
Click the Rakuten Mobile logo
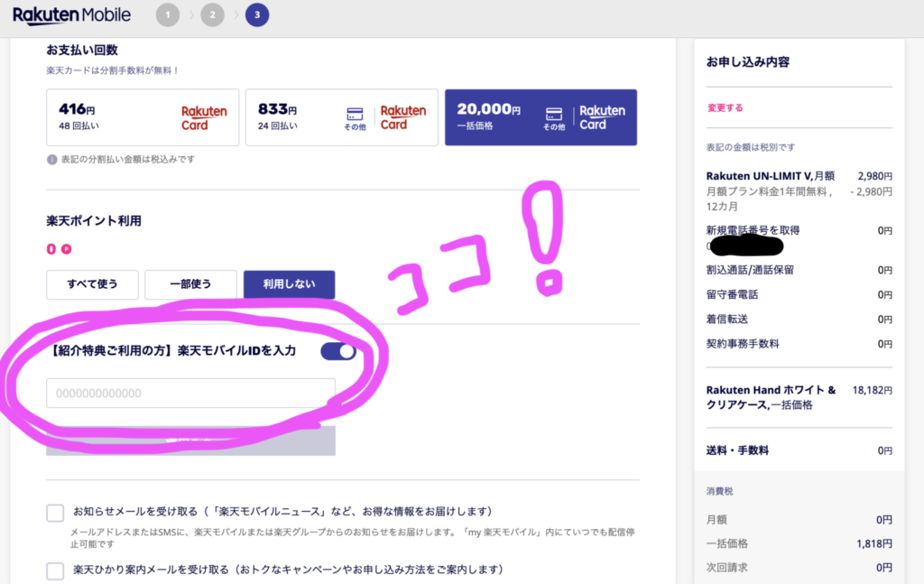tap(72, 14)
